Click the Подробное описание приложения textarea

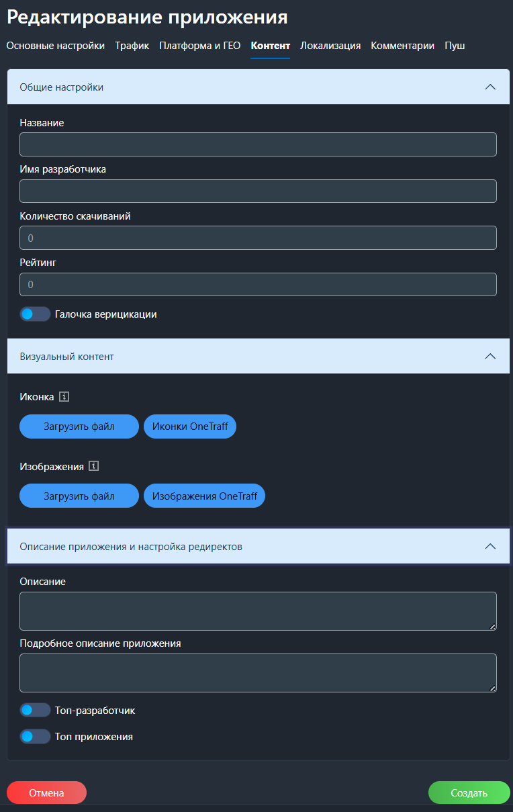(x=258, y=672)
